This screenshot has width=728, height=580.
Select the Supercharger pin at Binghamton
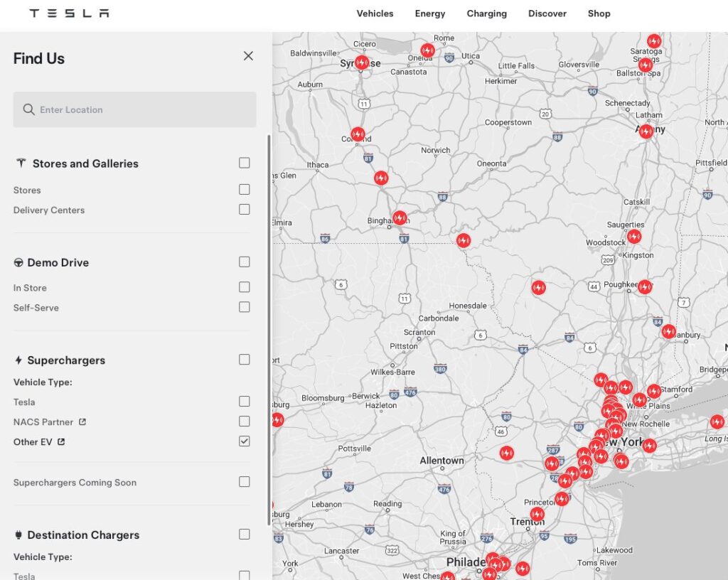(400, 217)
